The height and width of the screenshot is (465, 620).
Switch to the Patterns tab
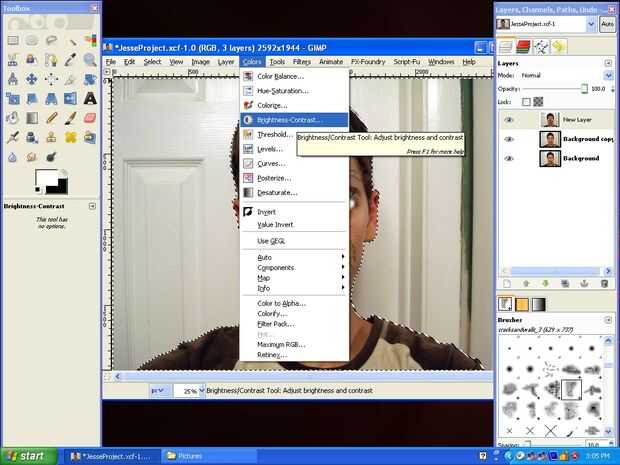click(522, 304)
